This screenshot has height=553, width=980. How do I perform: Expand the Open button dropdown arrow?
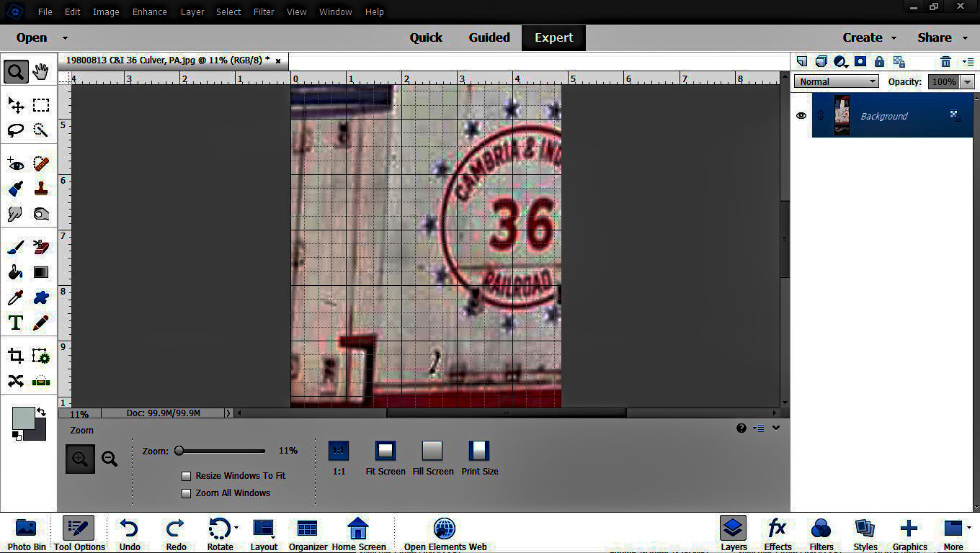65,38
